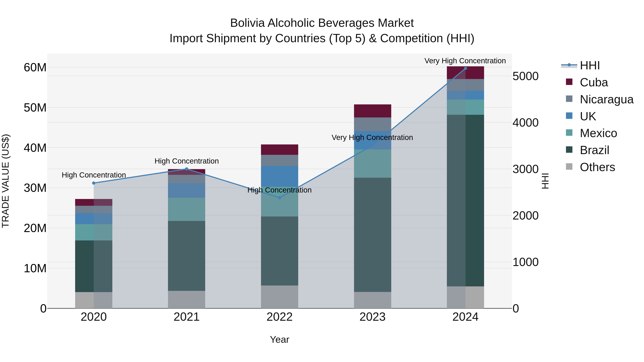Click the Others segment of the 2020 bar

pos(94,300)
